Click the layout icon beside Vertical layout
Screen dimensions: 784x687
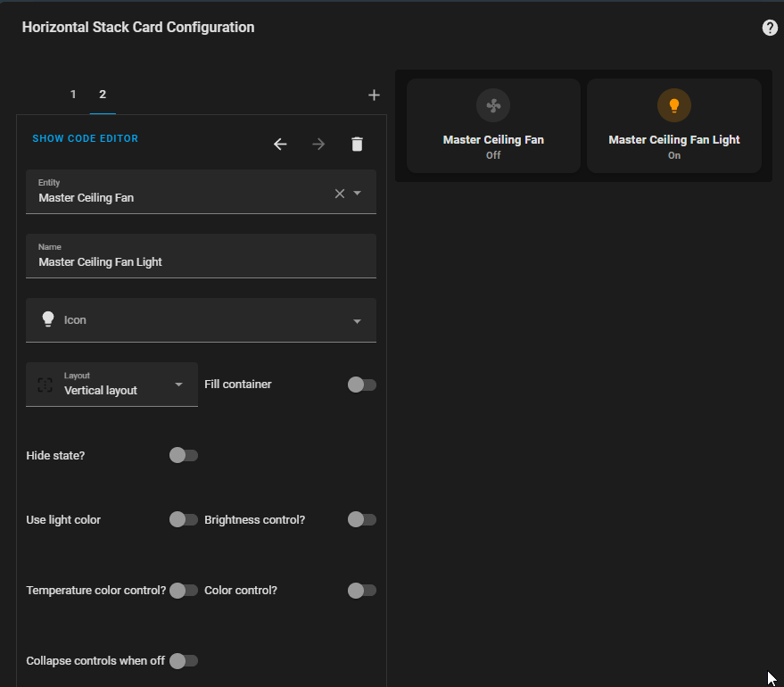click(45, 385)
